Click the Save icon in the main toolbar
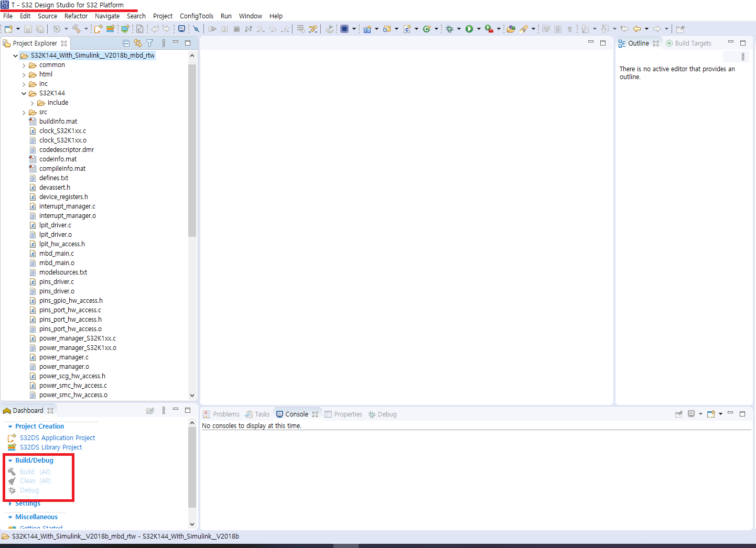The width and height of the screenshot is (756, 548). coord(28,29)
